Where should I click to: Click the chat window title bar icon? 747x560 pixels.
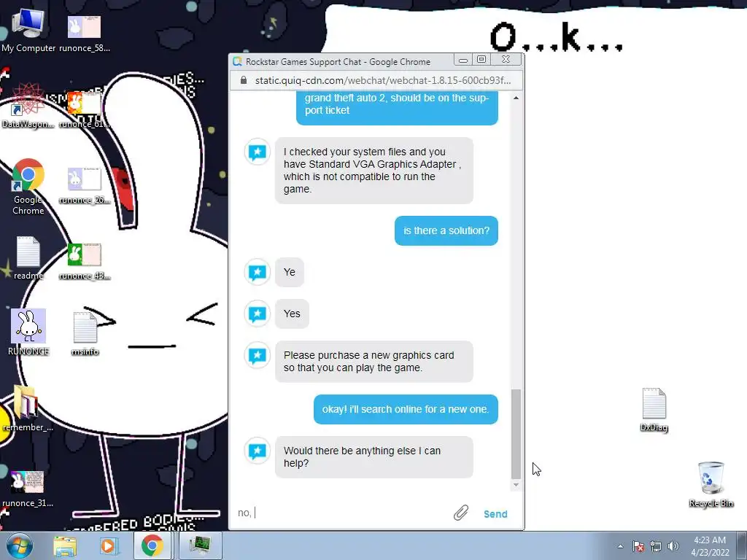237,61
